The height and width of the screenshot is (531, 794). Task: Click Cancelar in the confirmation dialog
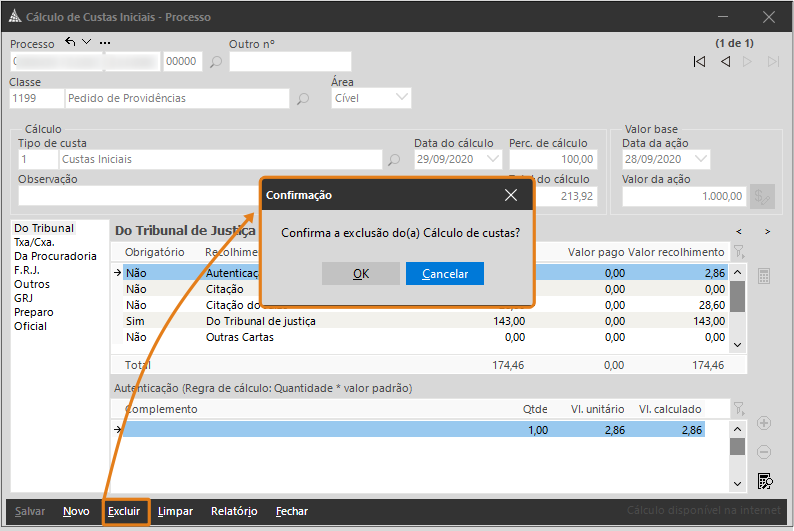(x=444, y=273)
